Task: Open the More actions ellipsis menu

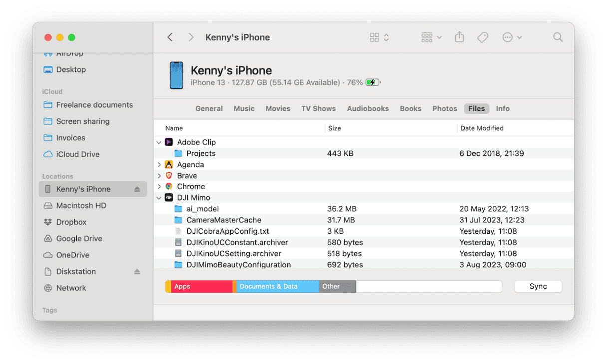Action: (x=512, y=37)
